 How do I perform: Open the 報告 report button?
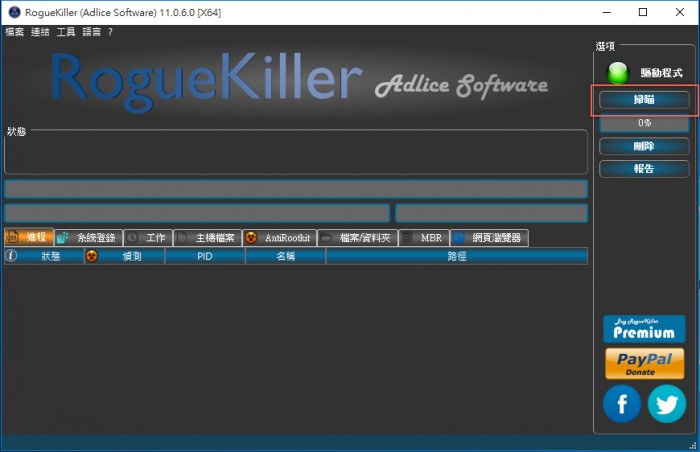tap(644, 169)
